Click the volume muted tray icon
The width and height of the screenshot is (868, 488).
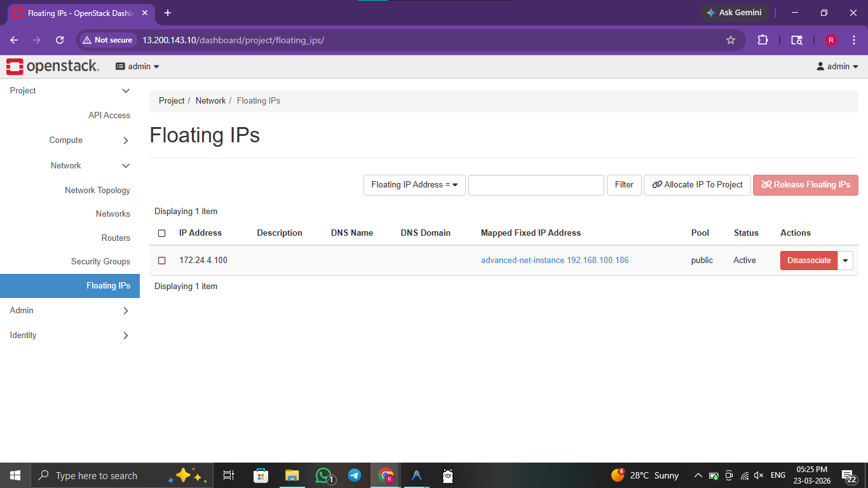tap(759, 475)
